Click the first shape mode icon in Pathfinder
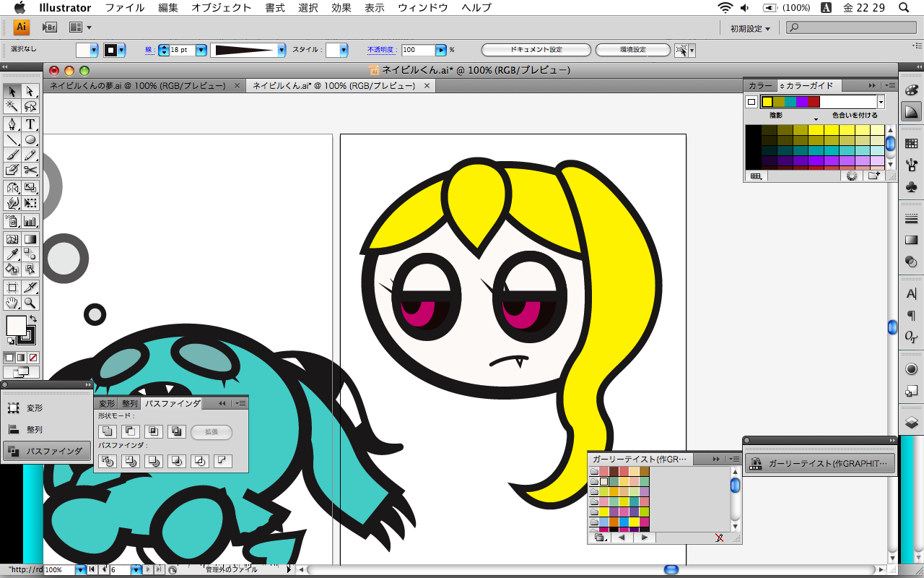Viewport: 924px width, 578px height. [x=108, y=431]
